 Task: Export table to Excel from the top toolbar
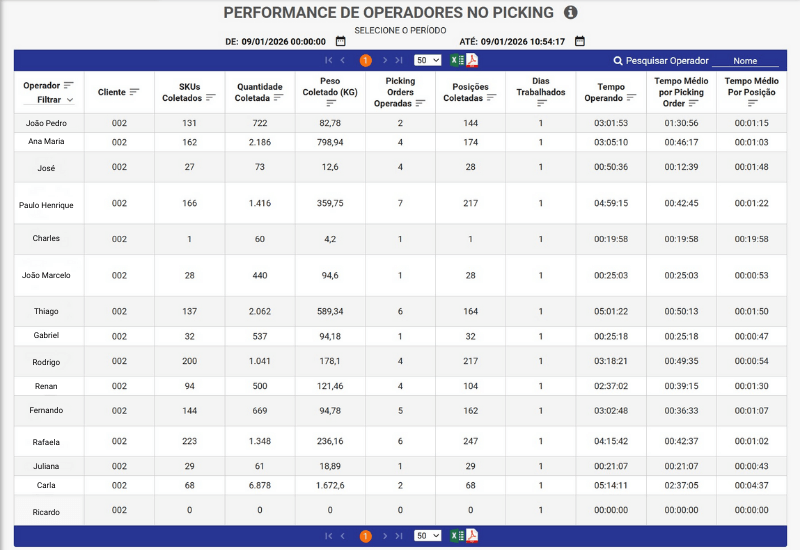click(x=457, y=60)
